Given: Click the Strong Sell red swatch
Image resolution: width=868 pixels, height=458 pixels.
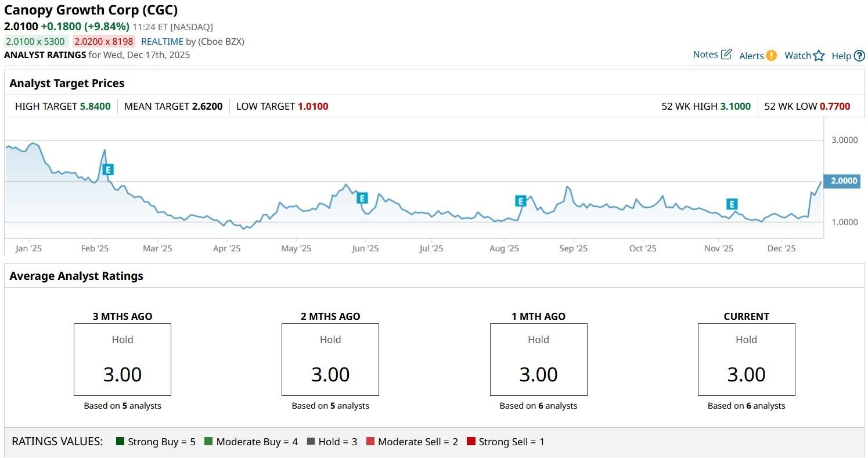Looking at the screenshot, I should [471, 442].
